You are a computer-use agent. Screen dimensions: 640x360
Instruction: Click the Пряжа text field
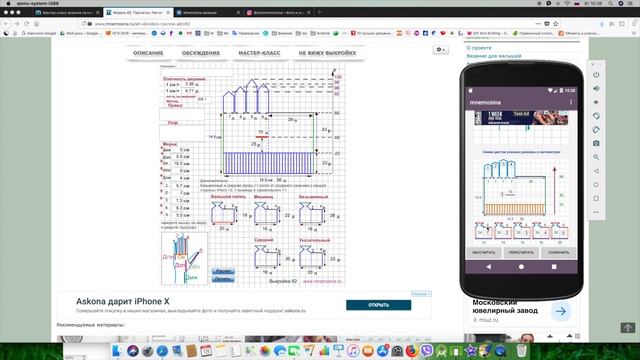click(182, 114)
